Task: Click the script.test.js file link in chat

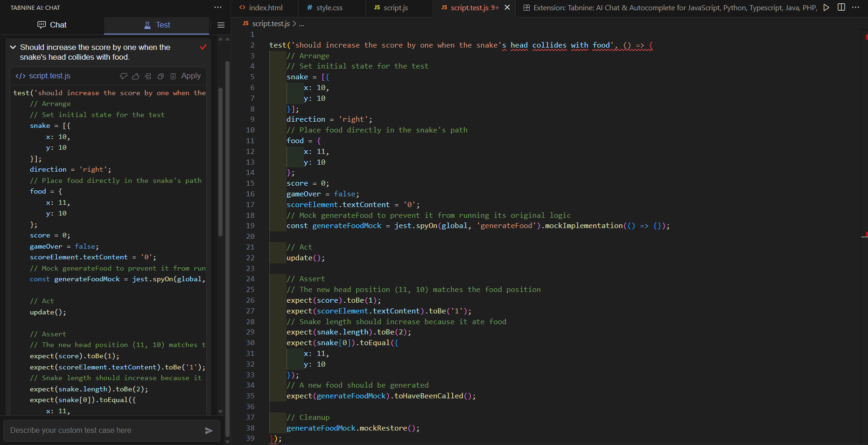Action: coord(49,76)
